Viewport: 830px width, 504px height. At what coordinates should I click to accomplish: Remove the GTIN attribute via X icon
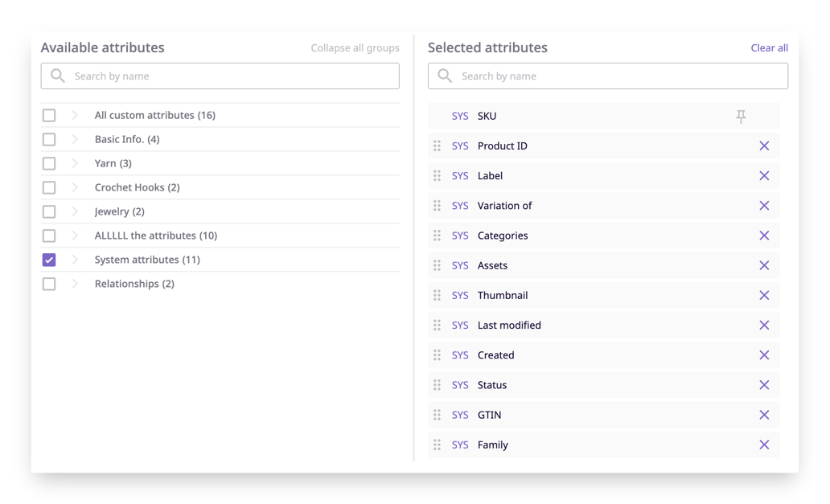(x=764, y=414)
